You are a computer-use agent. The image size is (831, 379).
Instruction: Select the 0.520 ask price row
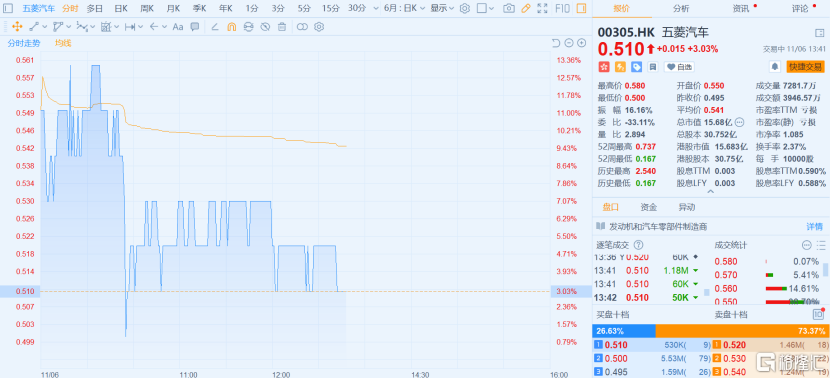click(772, 345)
